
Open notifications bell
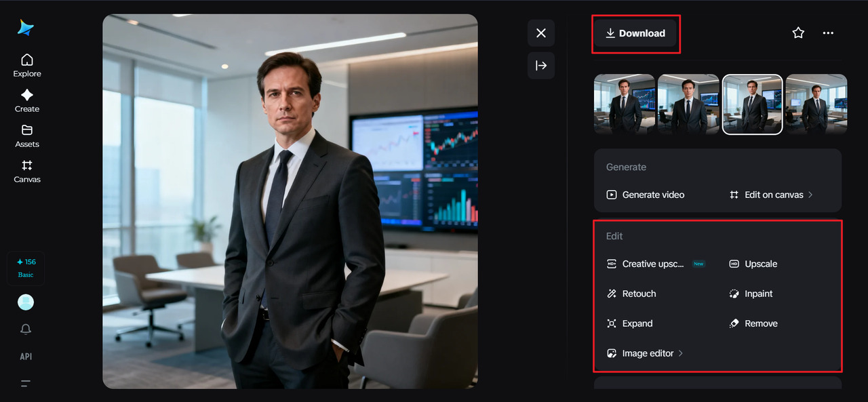point(26,329)
